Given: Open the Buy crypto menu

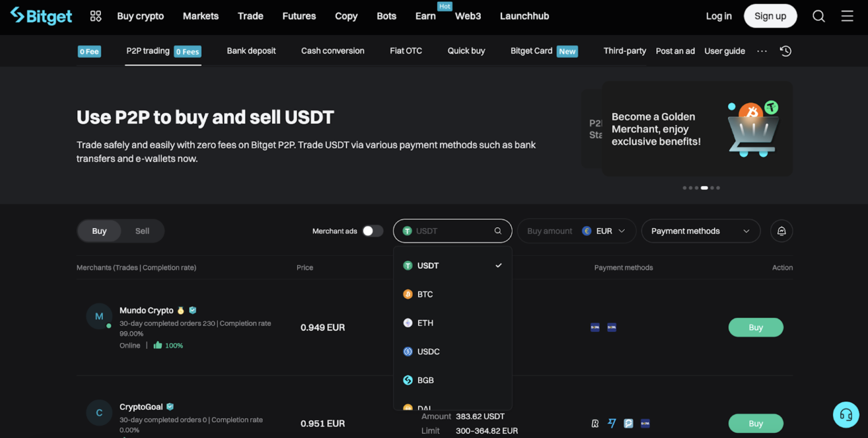Looking at the screenshot, I should pos(140,16).
